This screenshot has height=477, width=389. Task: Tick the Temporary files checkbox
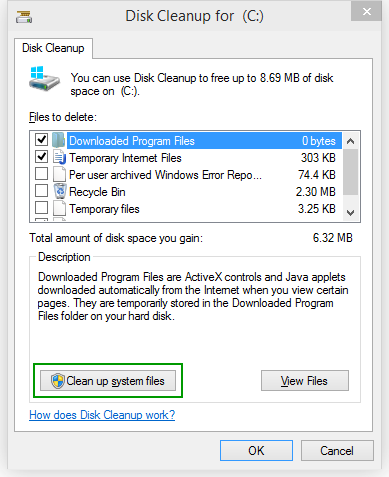coord(41,208)
